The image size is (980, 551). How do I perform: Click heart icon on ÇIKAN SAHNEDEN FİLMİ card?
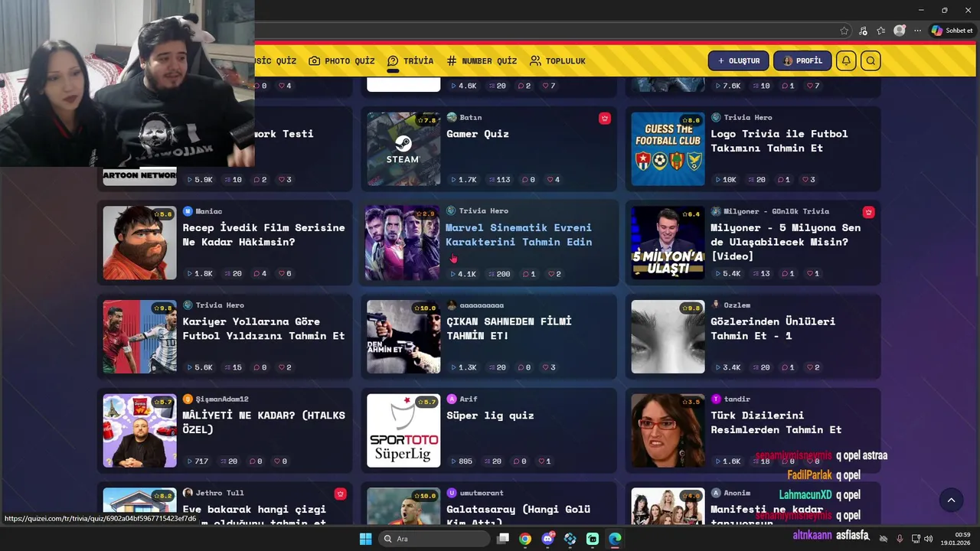point(546,367)
